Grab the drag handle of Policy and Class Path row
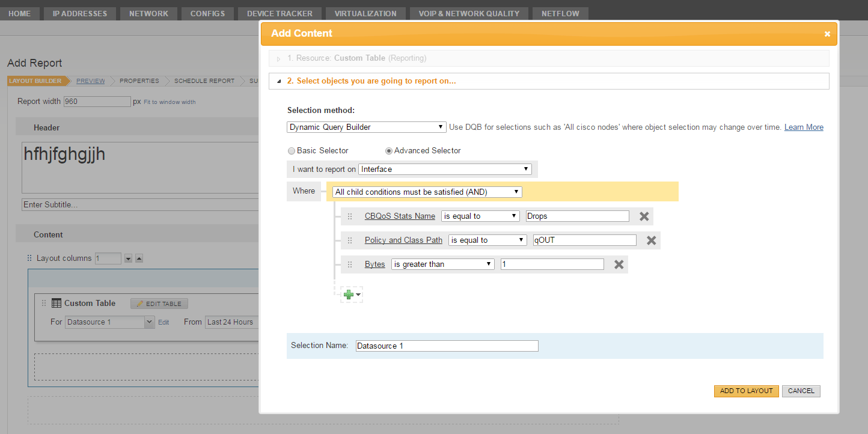The height and width of the screenshot is (434, 868). tap(350, 240)
